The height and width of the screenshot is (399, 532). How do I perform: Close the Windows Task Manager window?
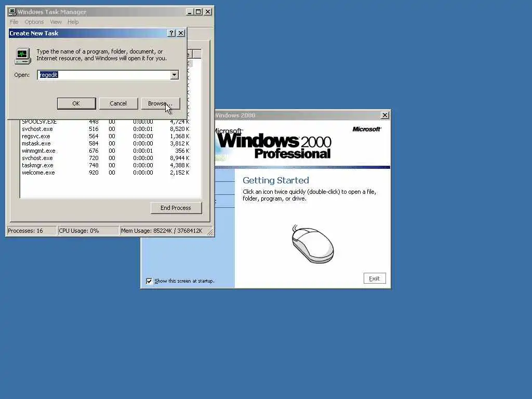pos(208,12)
